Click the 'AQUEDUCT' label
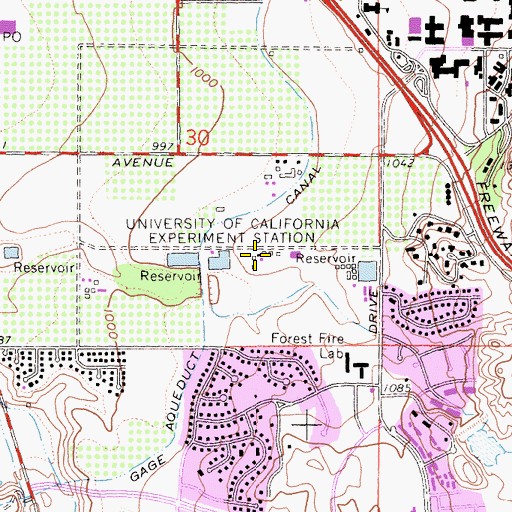This screenshot has width=512, height=512. pyautogui.click(x=183, y=391)
